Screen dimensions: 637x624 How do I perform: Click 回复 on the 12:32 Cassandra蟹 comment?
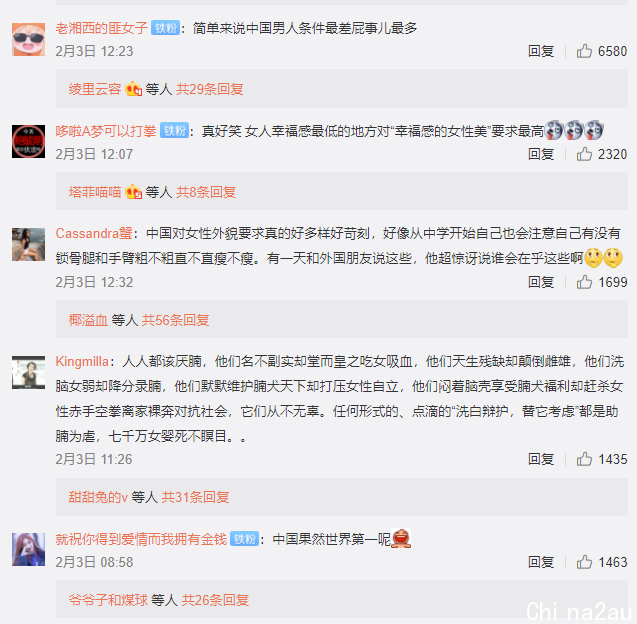(541, 282)
